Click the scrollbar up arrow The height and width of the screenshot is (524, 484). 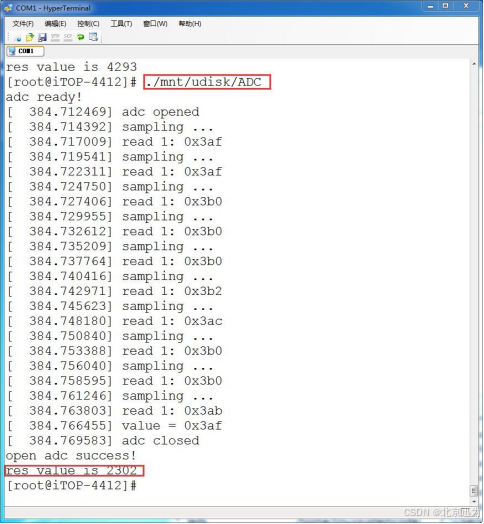click(474, 64)
